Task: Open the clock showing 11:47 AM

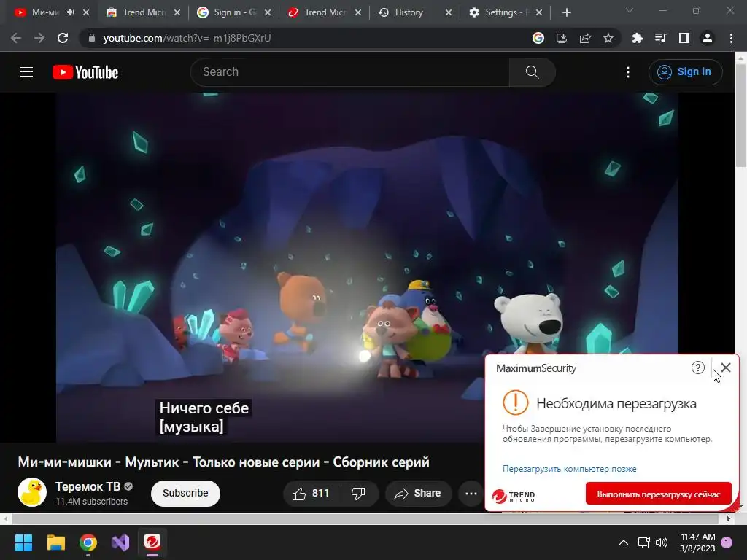Action: [697, 542]
